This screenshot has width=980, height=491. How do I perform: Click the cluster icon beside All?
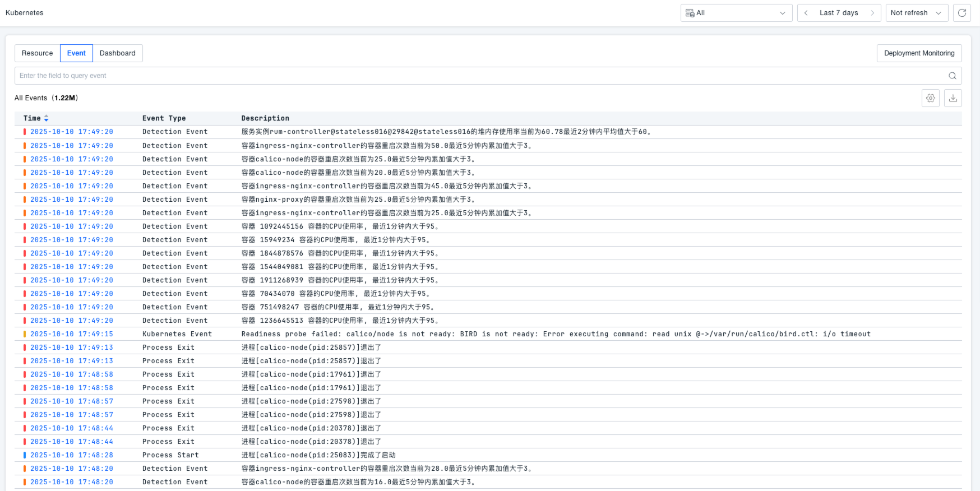[x=690, y=13]
